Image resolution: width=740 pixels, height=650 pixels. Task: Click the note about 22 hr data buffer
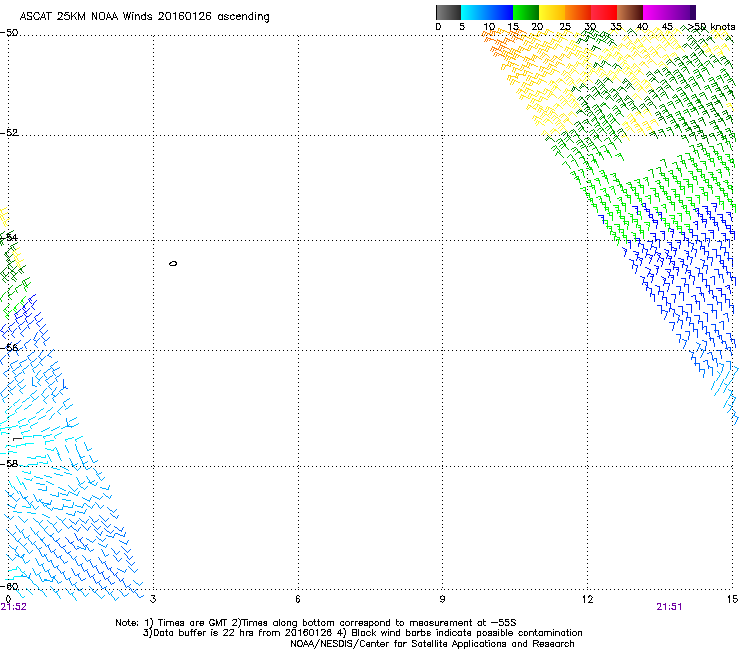362,633
